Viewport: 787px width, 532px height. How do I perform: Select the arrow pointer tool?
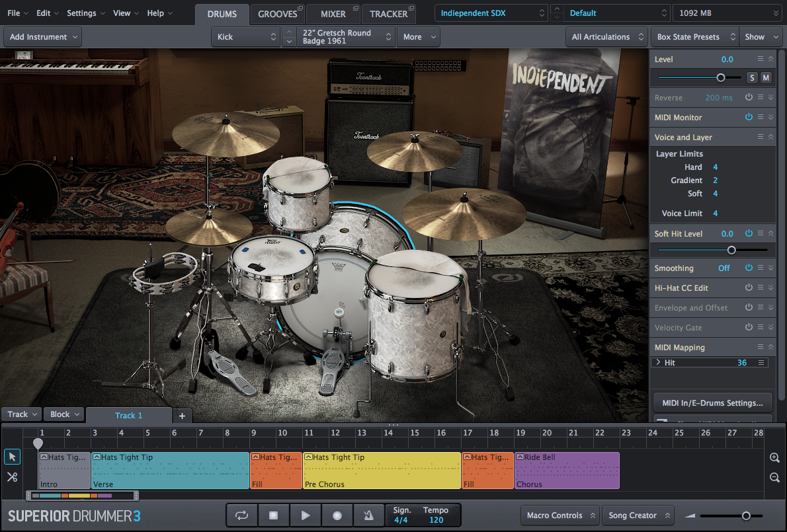pos(12,457)
